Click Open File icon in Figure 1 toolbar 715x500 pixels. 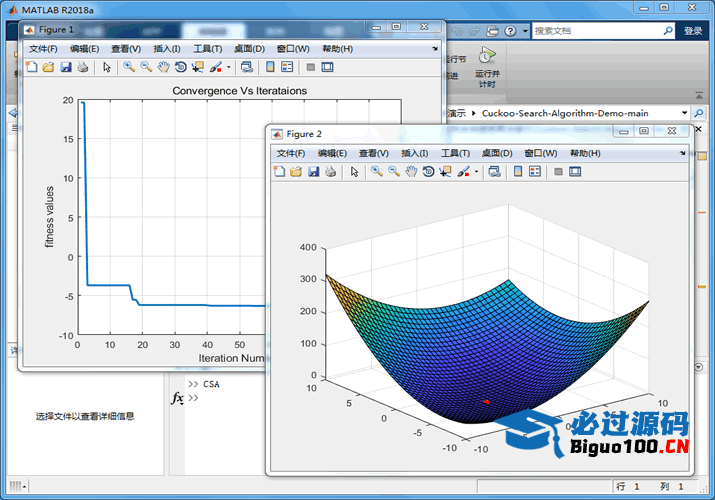48,67
